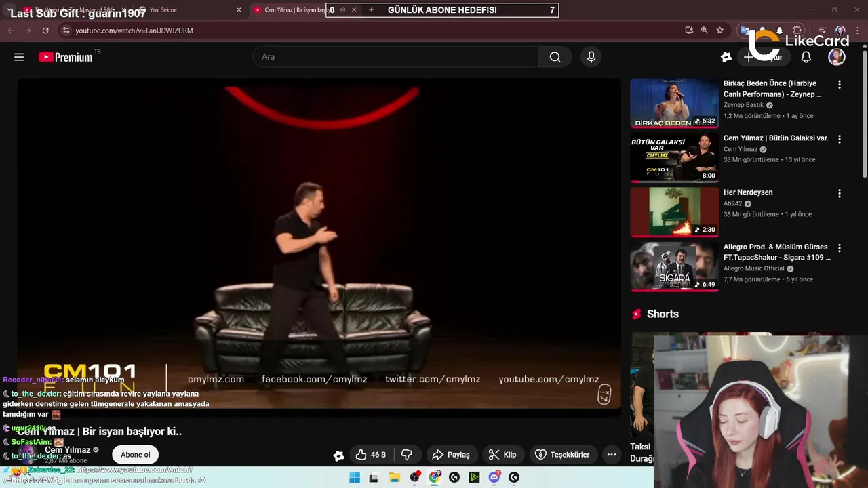Switch to OBS Studio in taskbar
The image size is (868, 488).
(415, 477)
